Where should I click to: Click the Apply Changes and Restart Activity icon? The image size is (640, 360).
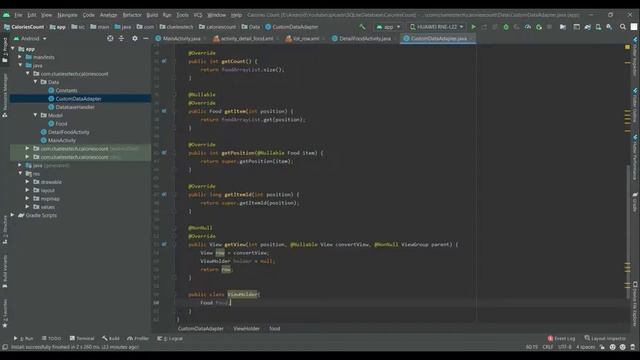[484, 27]
